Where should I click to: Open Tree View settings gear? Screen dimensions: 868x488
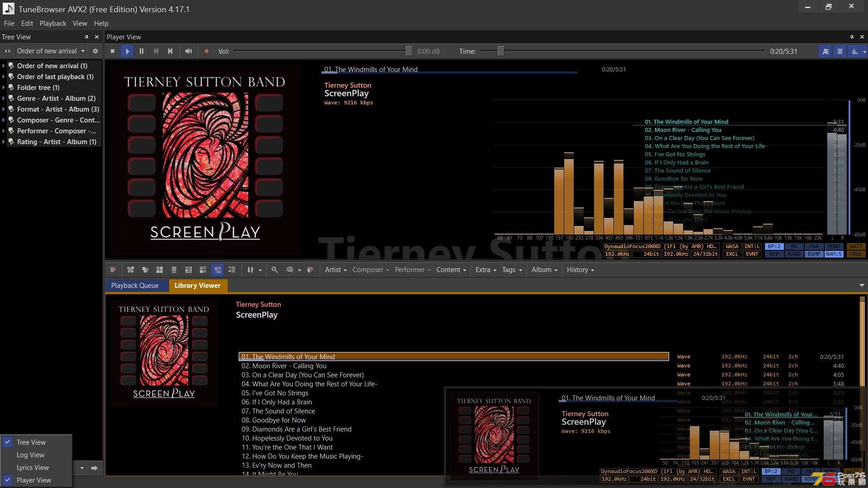pos(95,51)
